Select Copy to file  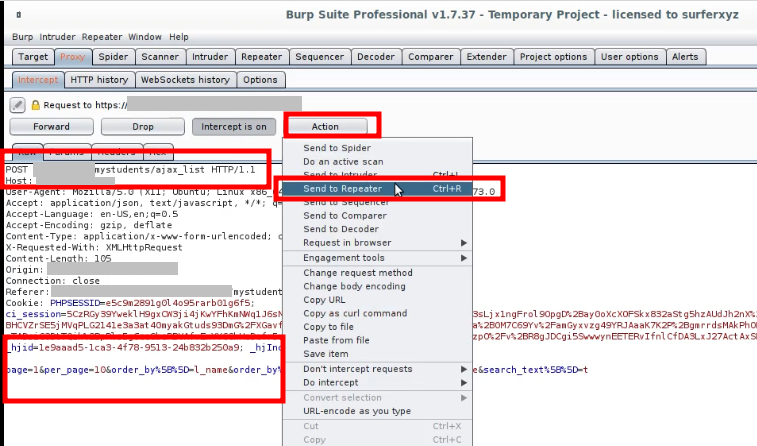tap(377, 327)
